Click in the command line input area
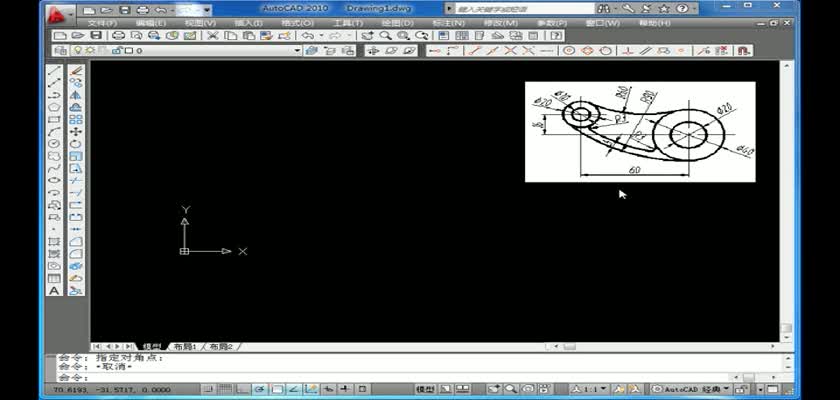 point(400,377)
